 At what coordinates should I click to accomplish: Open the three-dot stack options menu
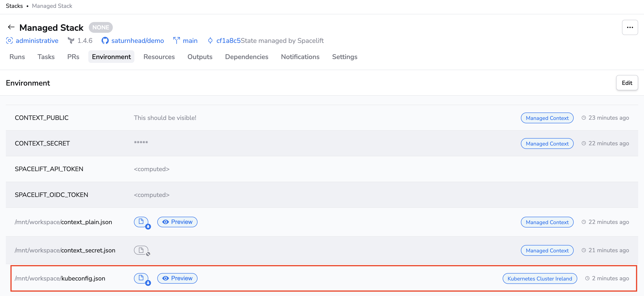(x=629, y=27)
